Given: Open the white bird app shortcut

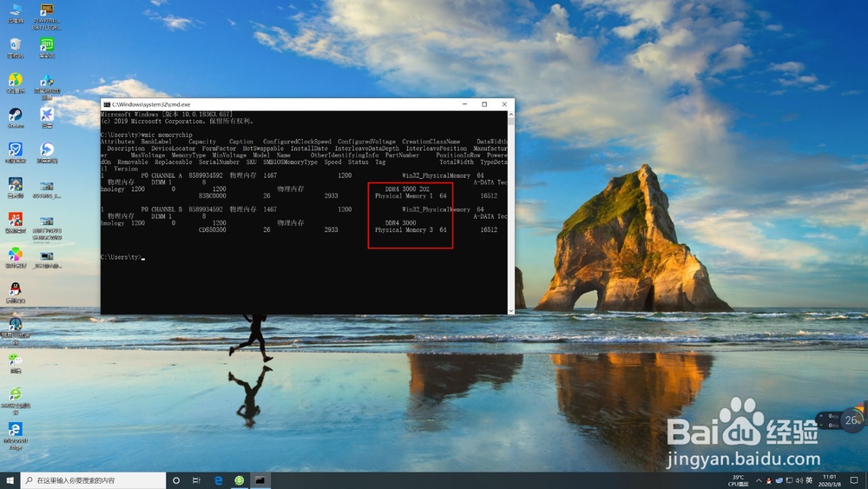Looking at the screenshot, I should pos(47,117).
